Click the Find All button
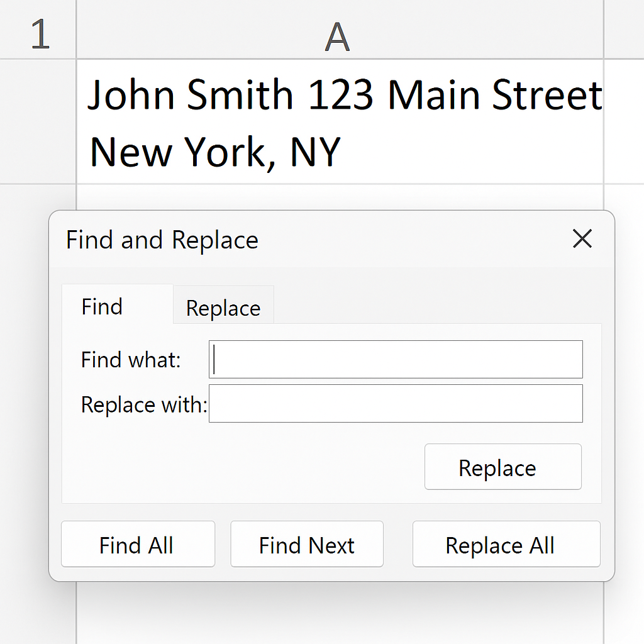Viewport: 644px width, 644px height. tap(137, 545)
